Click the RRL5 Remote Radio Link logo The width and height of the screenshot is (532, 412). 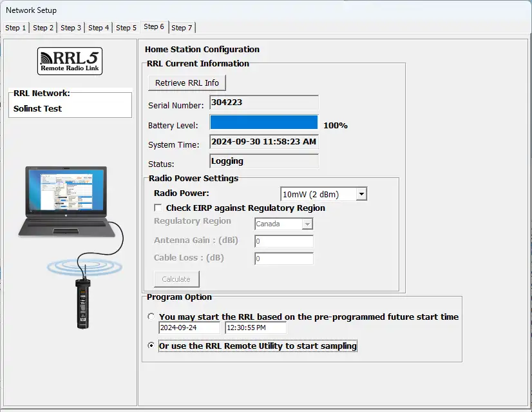point(70,61)
